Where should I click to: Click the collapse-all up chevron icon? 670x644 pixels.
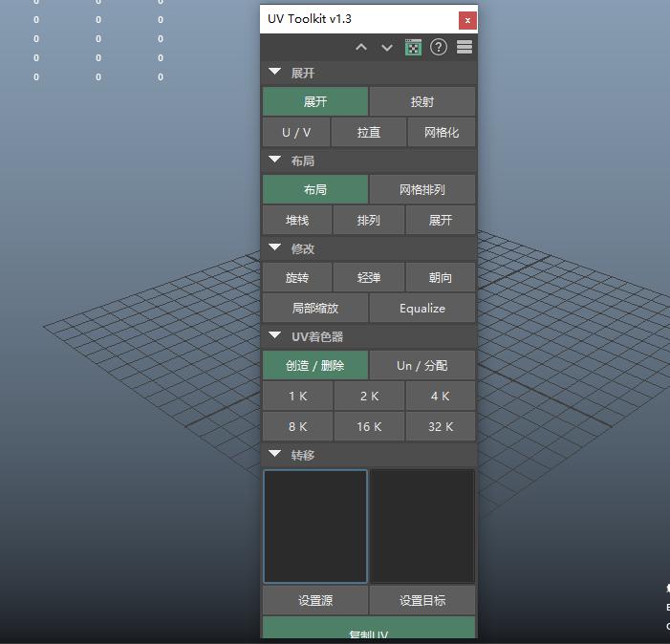pyautogui.click(x=361, y=47)
